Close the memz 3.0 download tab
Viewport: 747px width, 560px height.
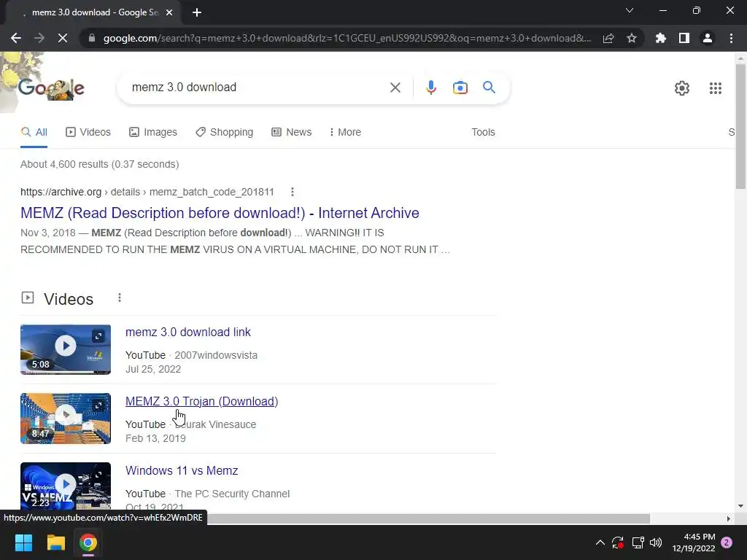coord(169,12)
